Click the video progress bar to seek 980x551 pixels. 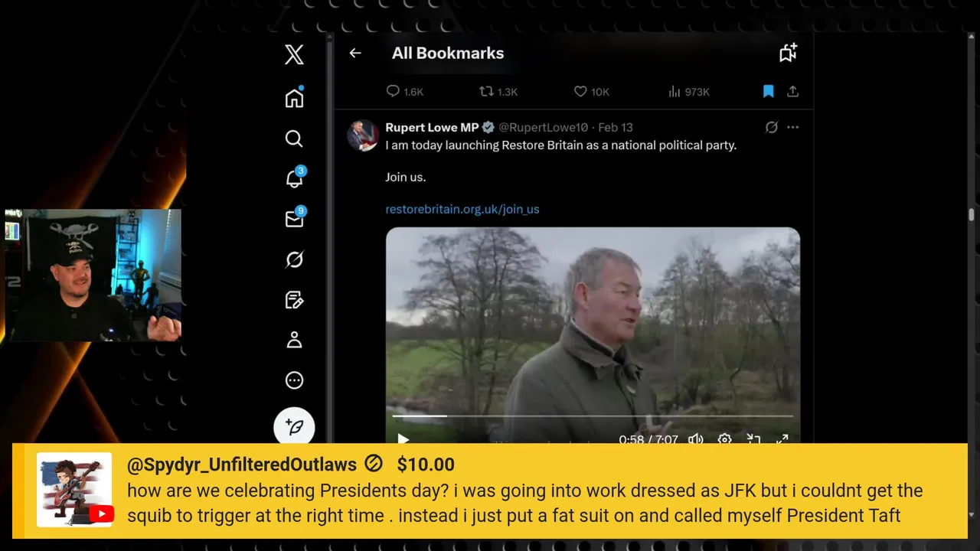(x=593, y=416)
